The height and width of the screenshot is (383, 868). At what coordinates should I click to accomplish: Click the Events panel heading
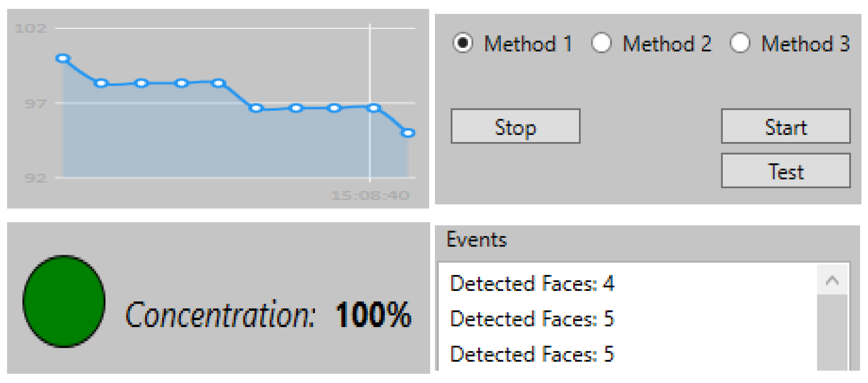[x=476, y=240]
